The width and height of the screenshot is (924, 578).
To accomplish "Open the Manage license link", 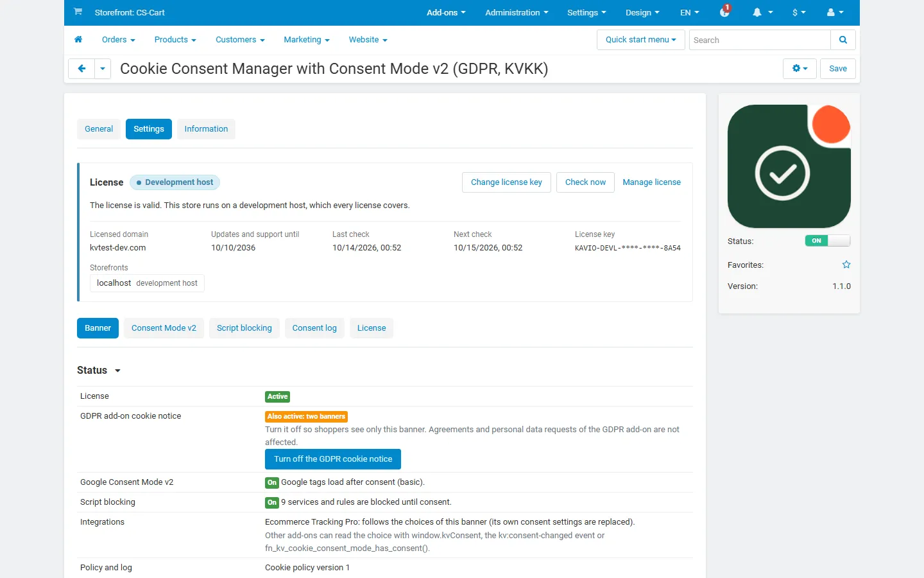I will click(x=651, y=182).
